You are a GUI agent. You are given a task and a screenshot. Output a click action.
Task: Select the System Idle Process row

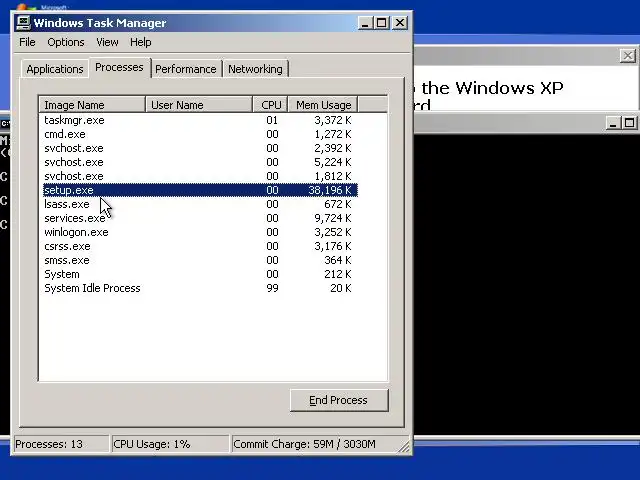click(200, 288)
